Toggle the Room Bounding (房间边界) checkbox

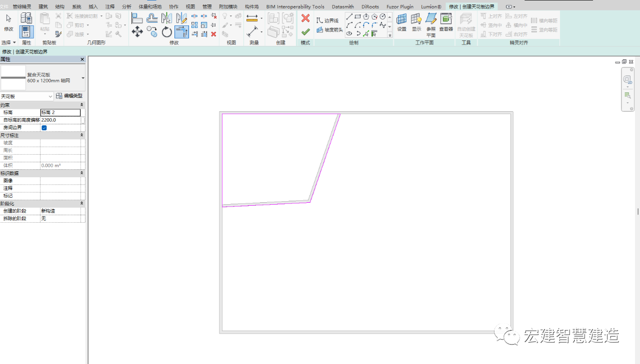44,128
